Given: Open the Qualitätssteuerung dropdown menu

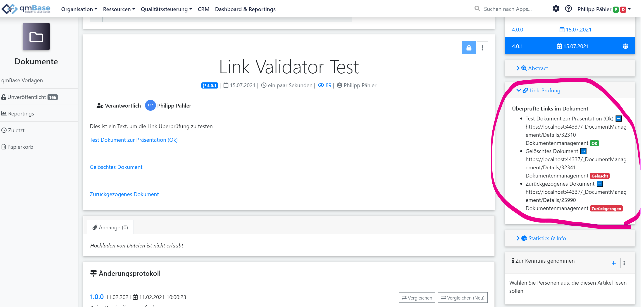Looking at the screenshot, I should click(167, 9).
